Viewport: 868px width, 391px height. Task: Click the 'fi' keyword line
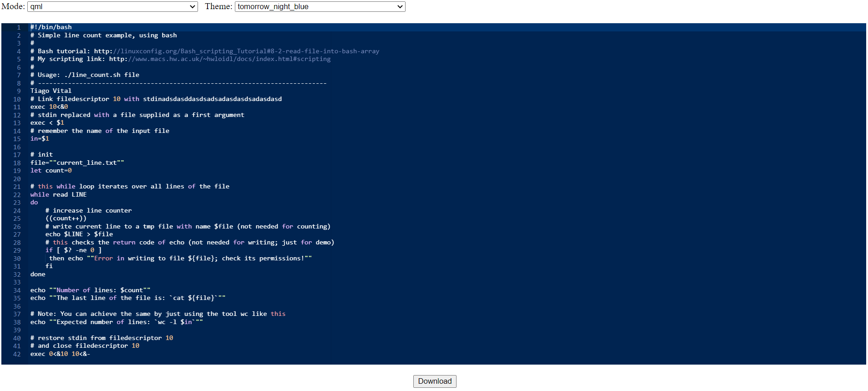pos(49,266)
